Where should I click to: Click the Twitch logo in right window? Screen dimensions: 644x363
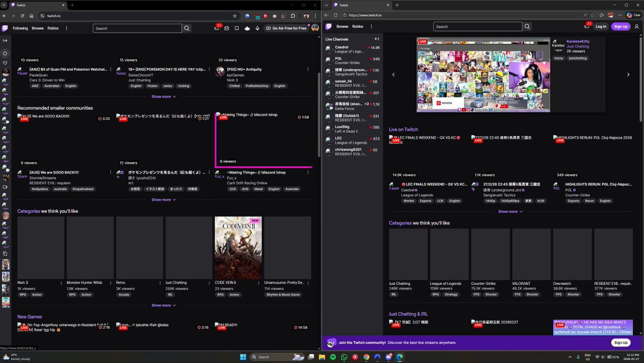[328, 26]
